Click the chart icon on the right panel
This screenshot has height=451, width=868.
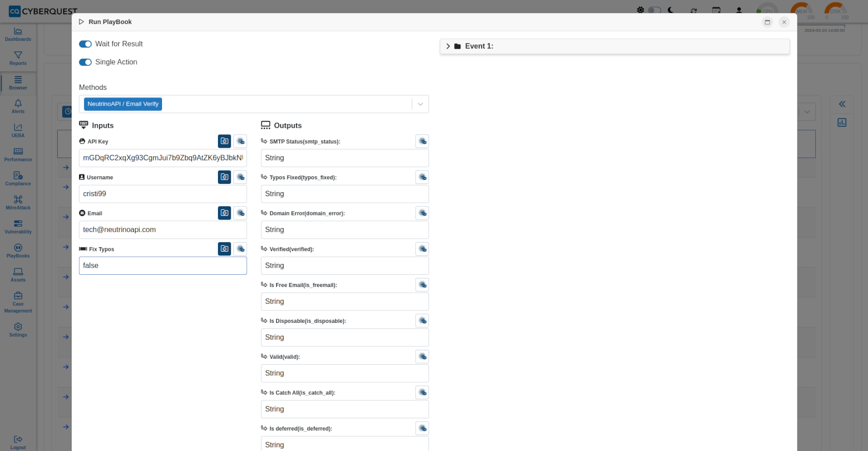[842, 123]
